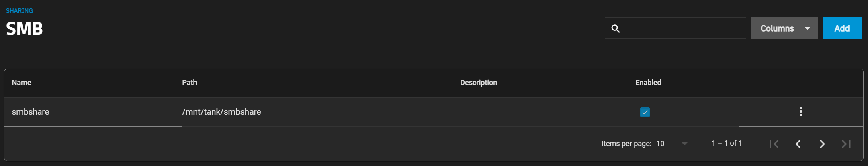Go to the previous page arrow
The height and width of the screenshot is (166, 868).
[x=798, y=144]
